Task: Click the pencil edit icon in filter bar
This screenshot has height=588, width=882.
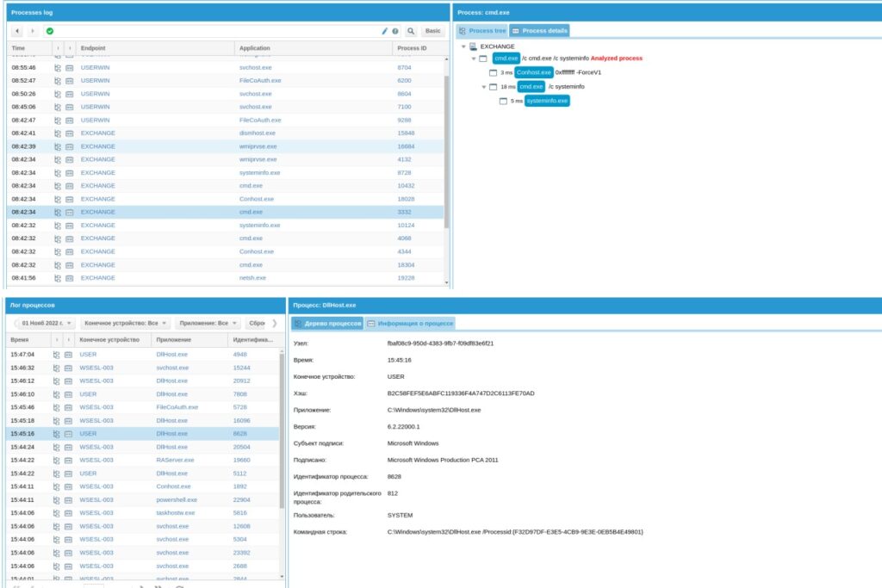Action: 385,31
